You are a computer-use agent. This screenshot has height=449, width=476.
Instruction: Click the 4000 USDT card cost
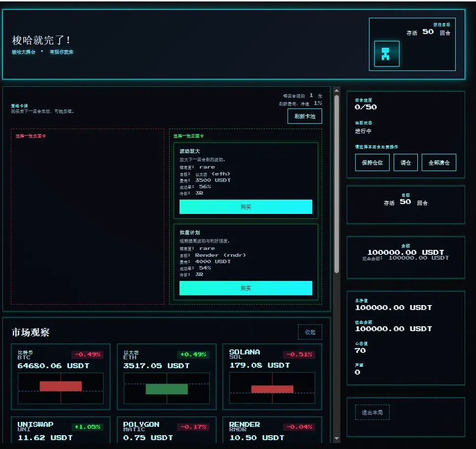[213, 262]
